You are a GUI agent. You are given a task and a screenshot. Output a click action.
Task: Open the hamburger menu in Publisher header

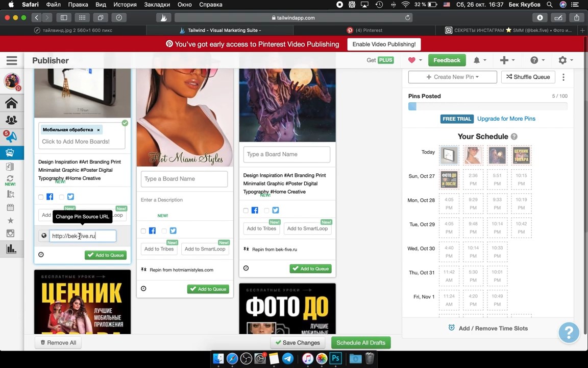pos(12,60)
